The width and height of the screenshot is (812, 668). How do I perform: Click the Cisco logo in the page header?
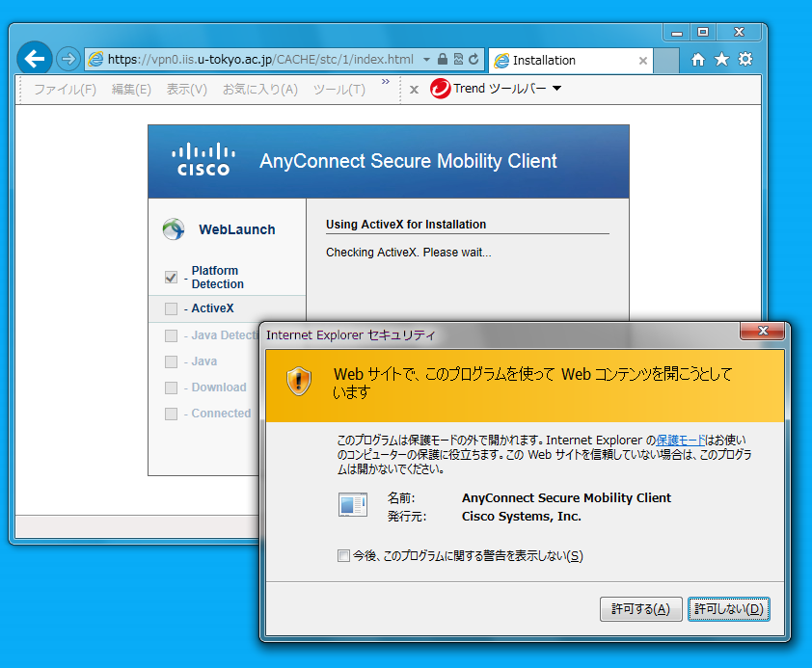[203, 159]
